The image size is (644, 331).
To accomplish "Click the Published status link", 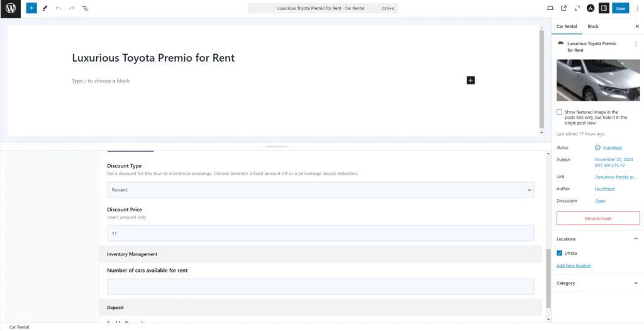I will point(613,148).
